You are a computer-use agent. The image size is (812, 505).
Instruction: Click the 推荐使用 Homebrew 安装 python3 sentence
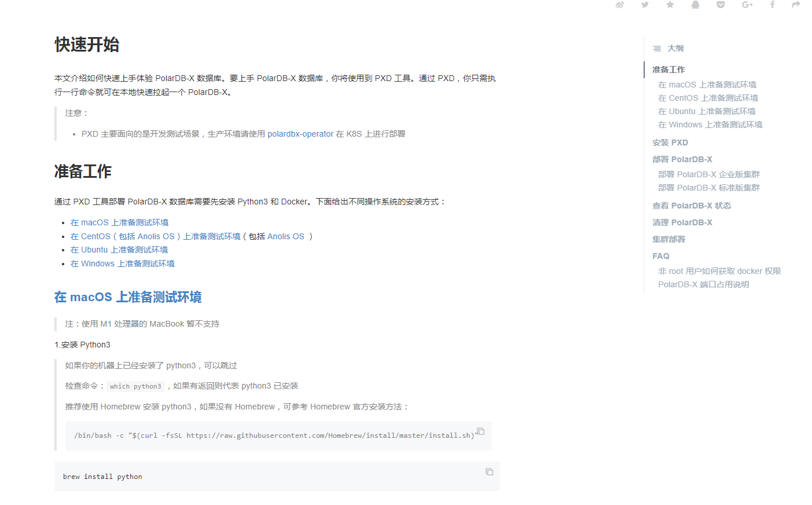point(237,407)
